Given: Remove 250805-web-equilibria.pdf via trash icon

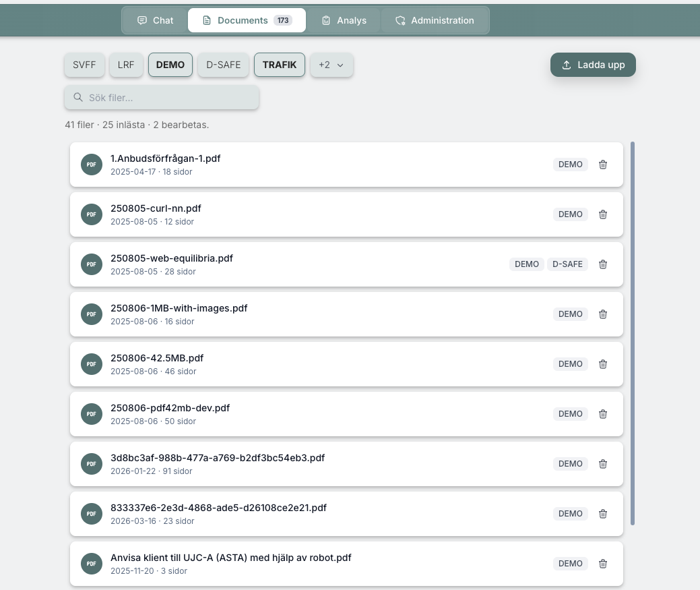Looking at the screenshot, I should click(x=603, y=264).
